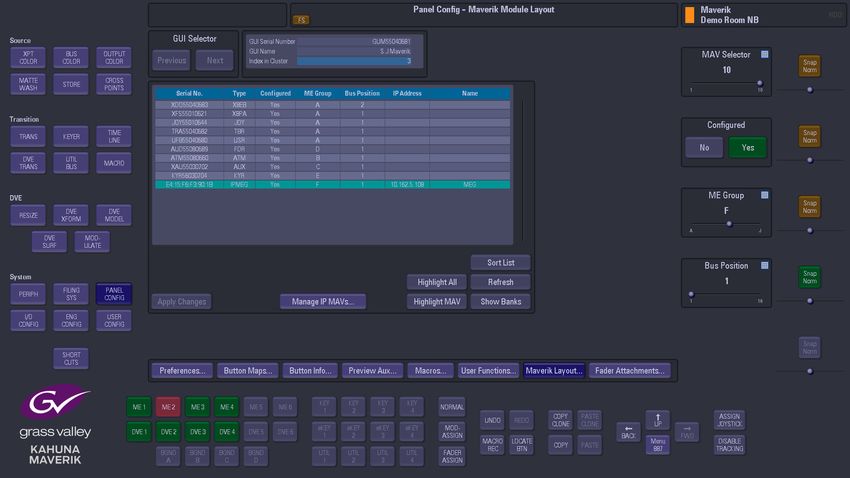This screenshot has width=850, height=478.
Task: Open the Button Maps... tab
Action: (248, 371)
